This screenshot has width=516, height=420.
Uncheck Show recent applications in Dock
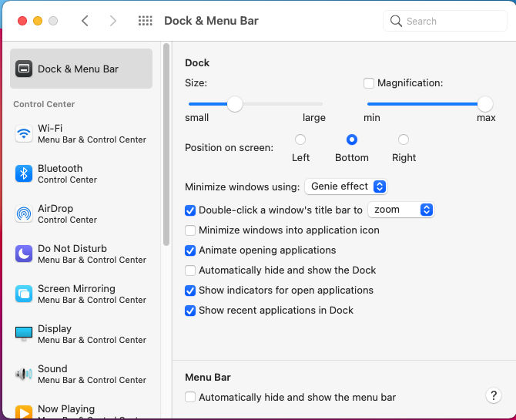(x=190, y=311)
